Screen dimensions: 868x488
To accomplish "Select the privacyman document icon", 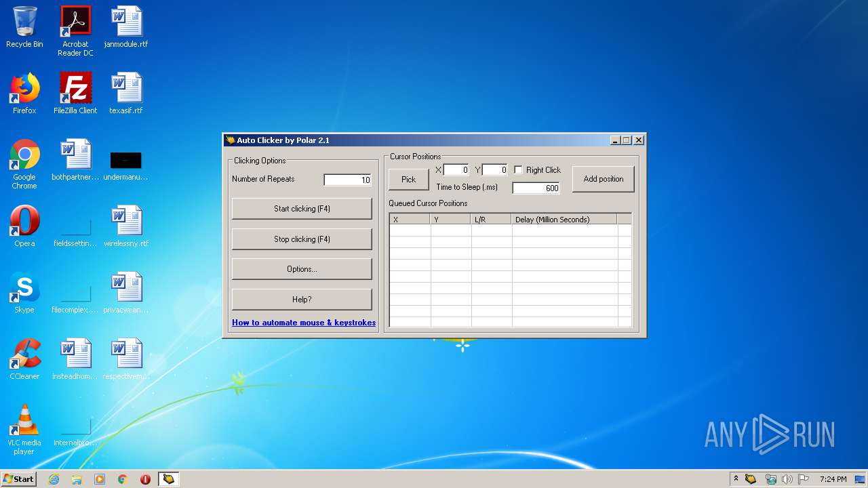I will click(126, 293).
